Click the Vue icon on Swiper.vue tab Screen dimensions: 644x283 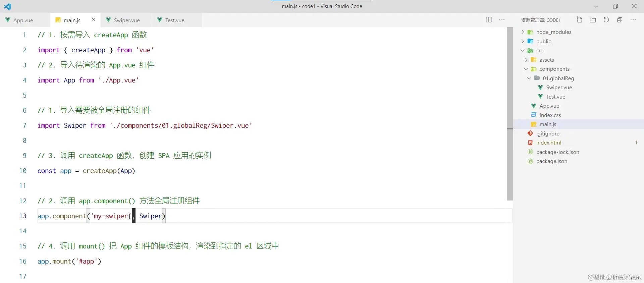click(108, 20)
